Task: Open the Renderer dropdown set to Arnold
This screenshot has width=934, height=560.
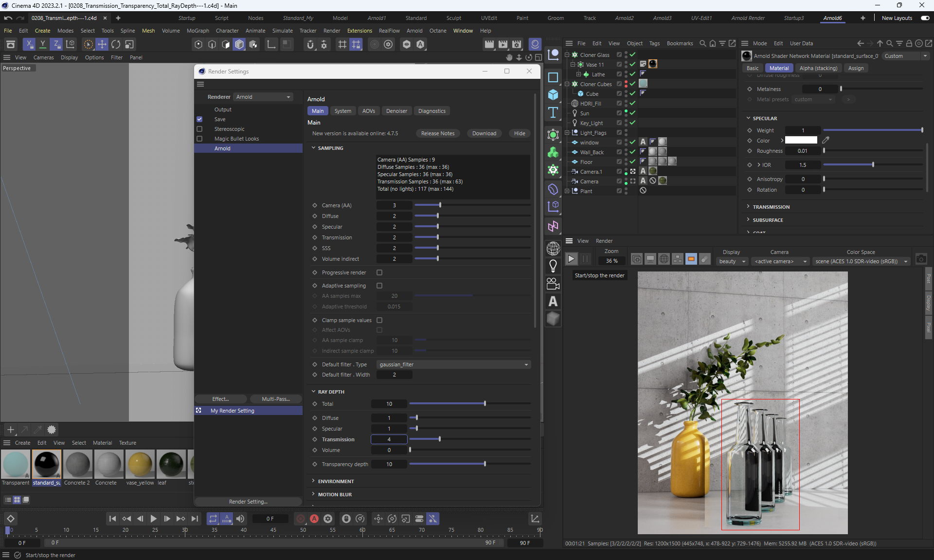Action: pos(263,97)
